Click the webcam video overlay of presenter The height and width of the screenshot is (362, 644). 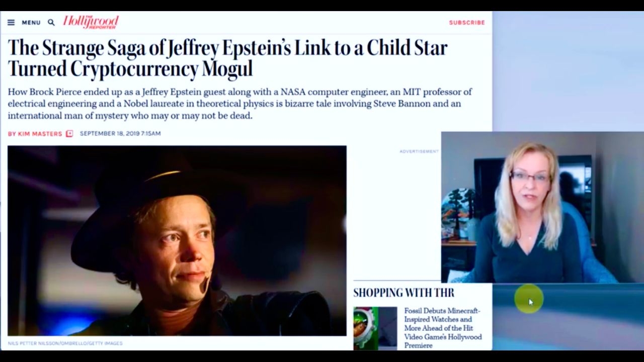[x=542, y=207]
